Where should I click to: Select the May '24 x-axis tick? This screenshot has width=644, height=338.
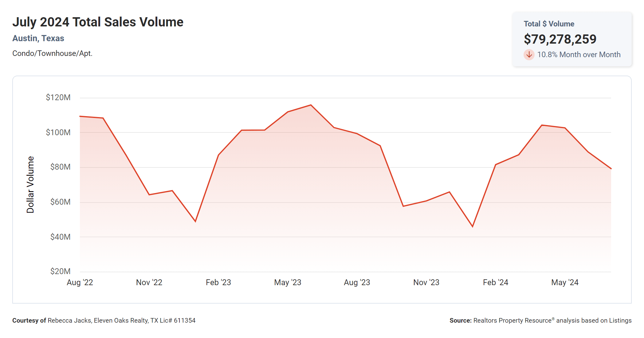click(x=565, y=282)
